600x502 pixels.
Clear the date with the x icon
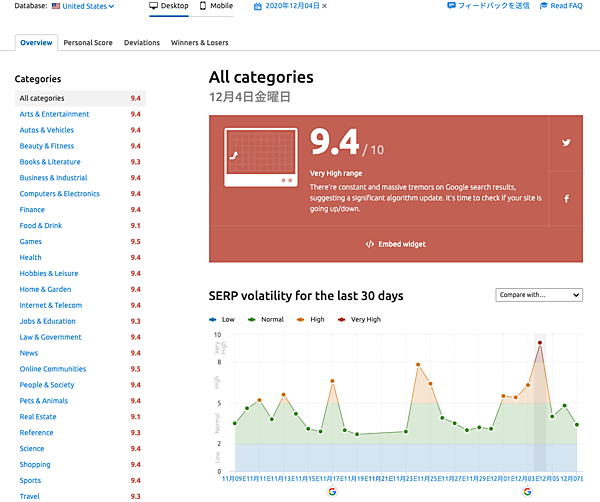[324, 6]
